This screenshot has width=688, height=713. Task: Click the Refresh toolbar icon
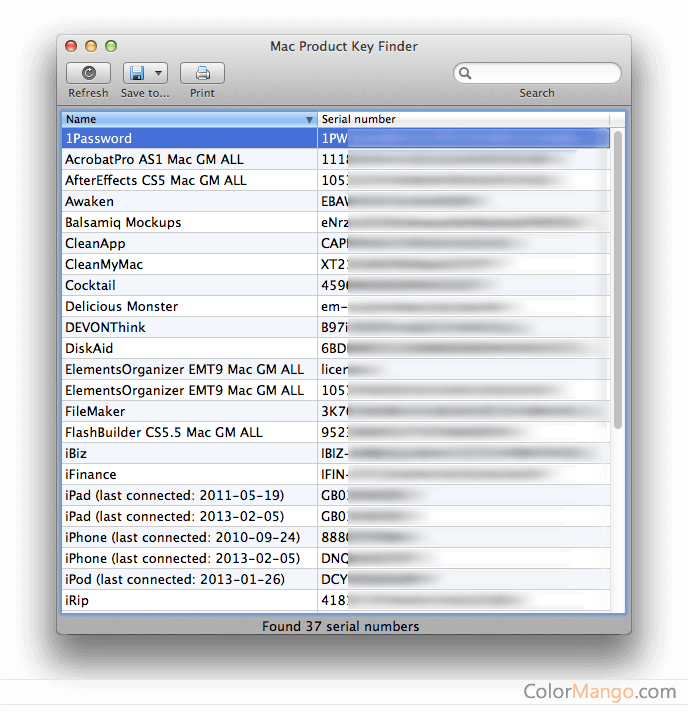pos(88,73)
